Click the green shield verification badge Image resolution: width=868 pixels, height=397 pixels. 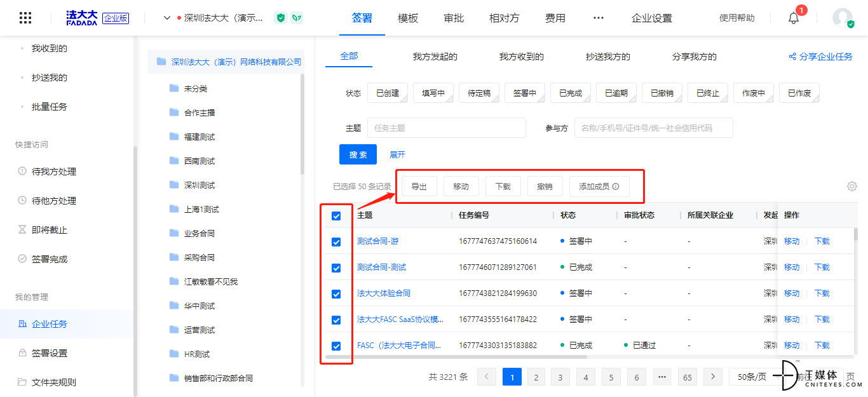click(281, 18)
